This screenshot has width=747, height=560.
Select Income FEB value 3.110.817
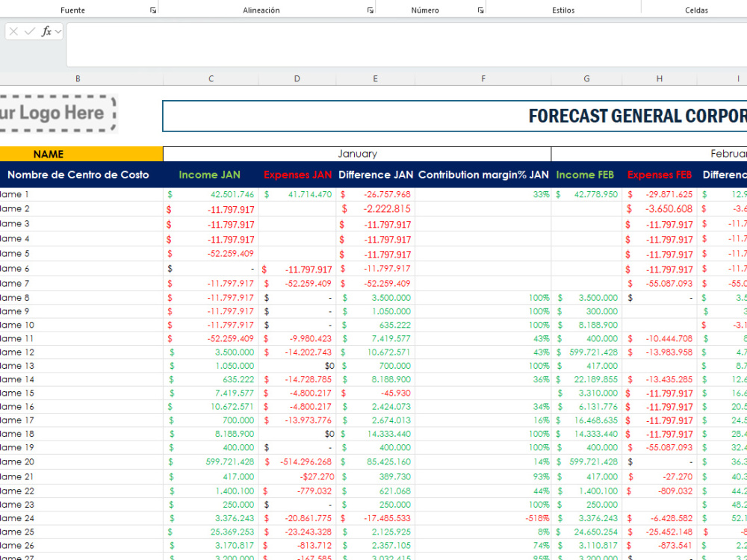click(586, 545)
